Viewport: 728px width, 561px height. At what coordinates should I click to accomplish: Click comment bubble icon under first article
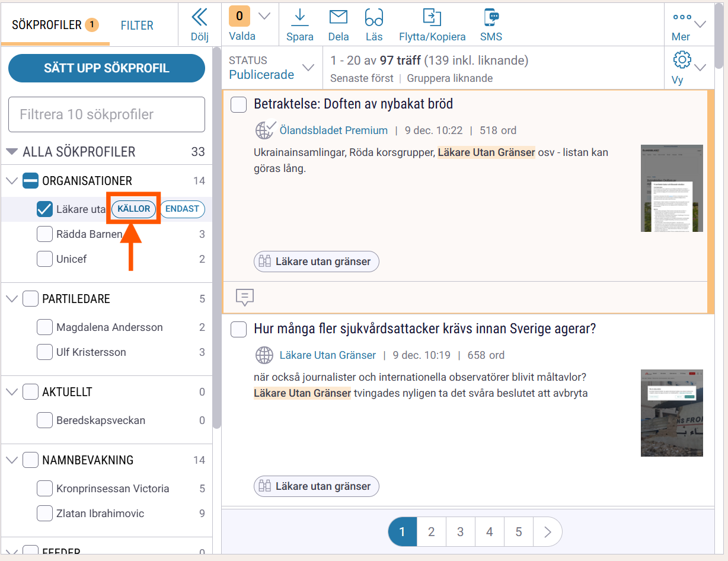pyautogui.click(x=244, y=297)
